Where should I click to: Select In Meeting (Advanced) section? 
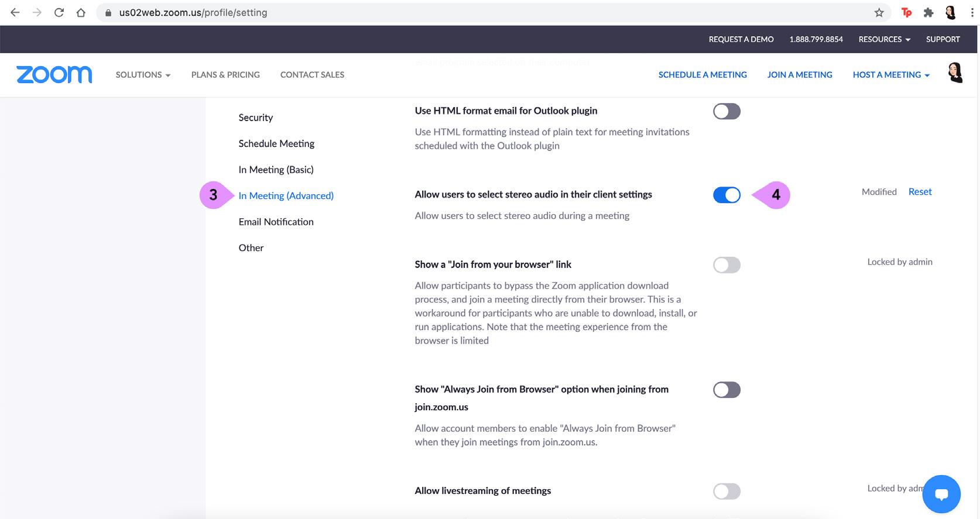[x=286, y=196]
